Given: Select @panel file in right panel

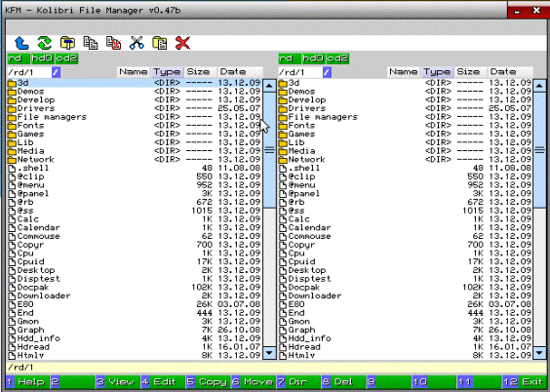Looking at the screenshot, I should click(x=405, y=193).
